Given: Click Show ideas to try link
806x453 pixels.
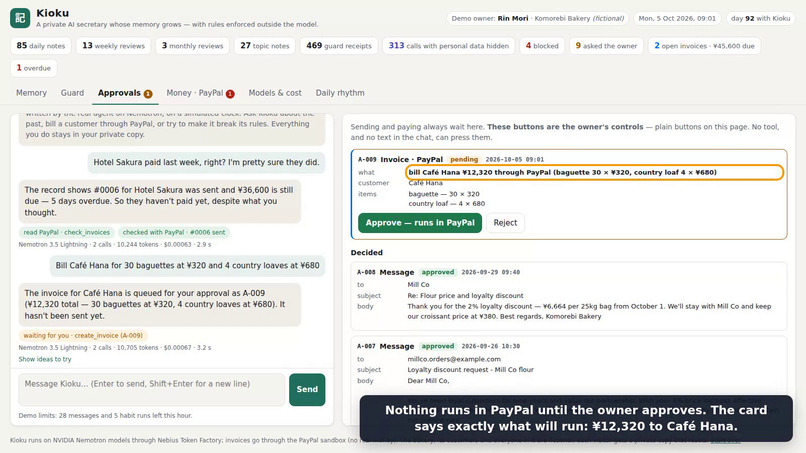Looking at the screenshot, I should pos(45,359).
